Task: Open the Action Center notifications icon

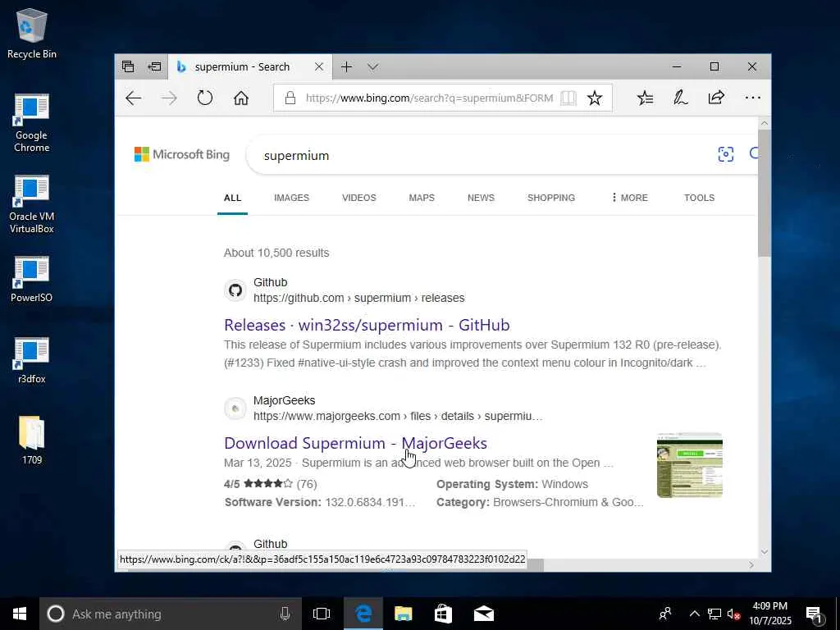Action: tap(815, 614)
